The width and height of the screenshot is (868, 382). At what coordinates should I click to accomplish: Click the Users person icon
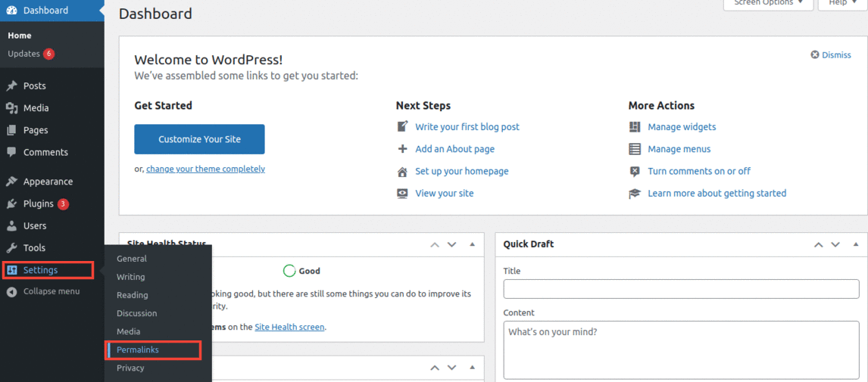coord(11,225)
